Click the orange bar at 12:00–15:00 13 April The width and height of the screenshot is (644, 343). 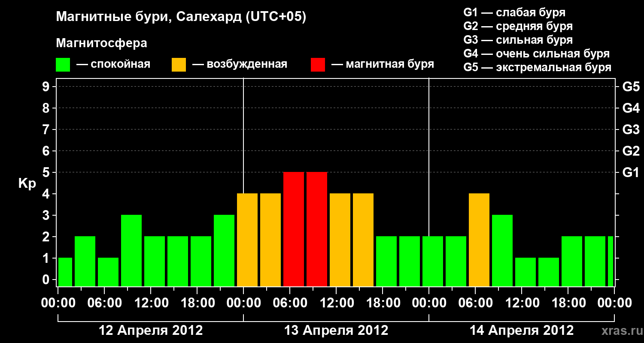point(340,240)
